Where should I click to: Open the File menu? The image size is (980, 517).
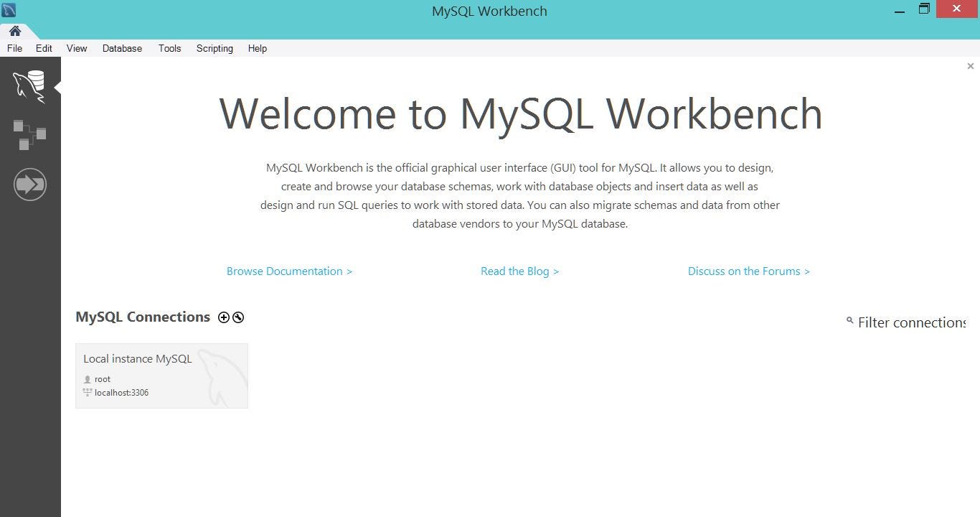[14, 48]
